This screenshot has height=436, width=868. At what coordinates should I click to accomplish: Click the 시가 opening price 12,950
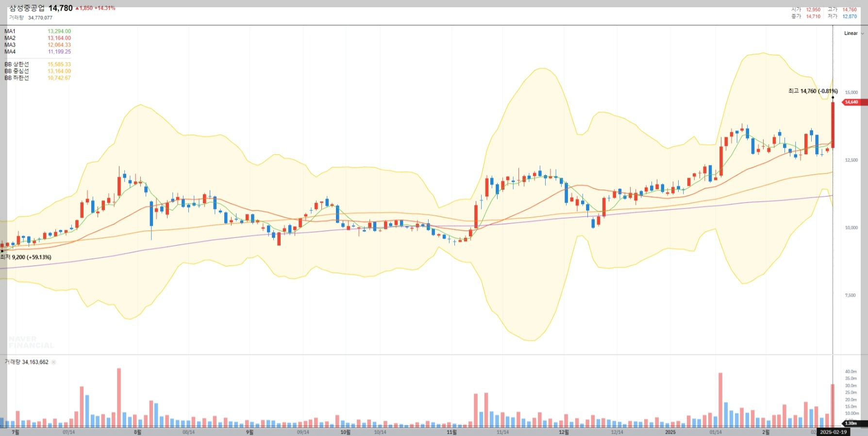(813, 10)
